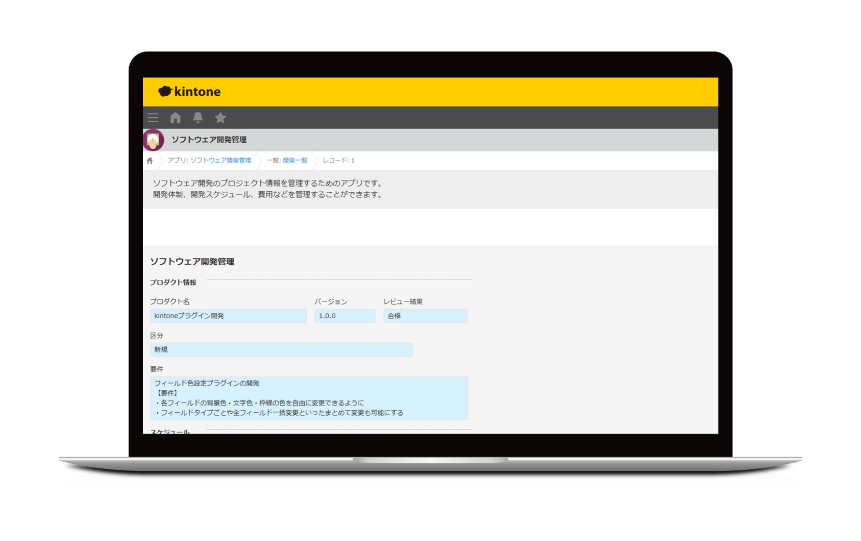Click the バージョン field showing 1.0.0
Image resolution: width=861 pixels, height=541 pixels.
pyautogui.click(x=345, y=316)
